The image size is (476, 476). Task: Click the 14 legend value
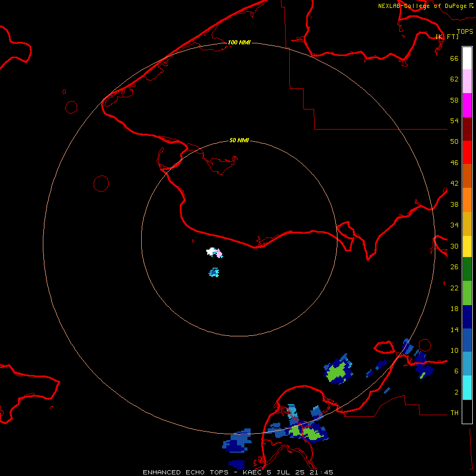point(454,329)
